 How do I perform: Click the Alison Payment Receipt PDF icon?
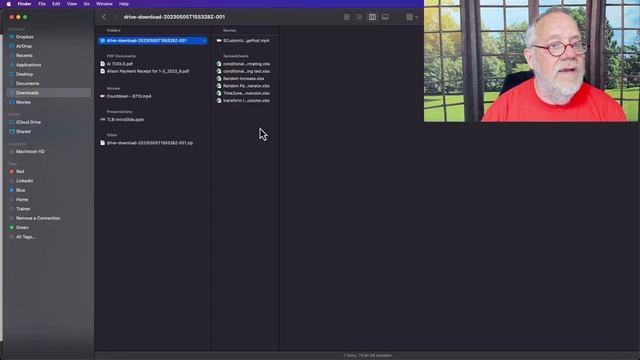(x=102, y=71)
